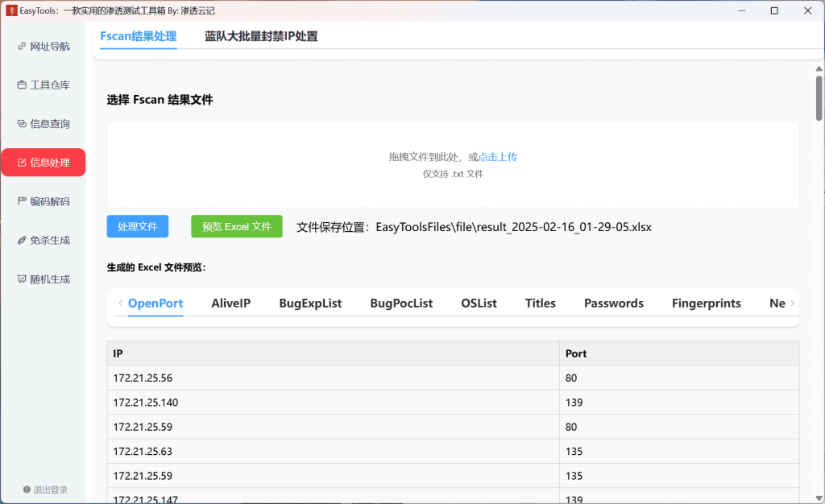The image size is (825, 504).
Task: Select the BugExpList sheet tab
Action: pos(310,304)
